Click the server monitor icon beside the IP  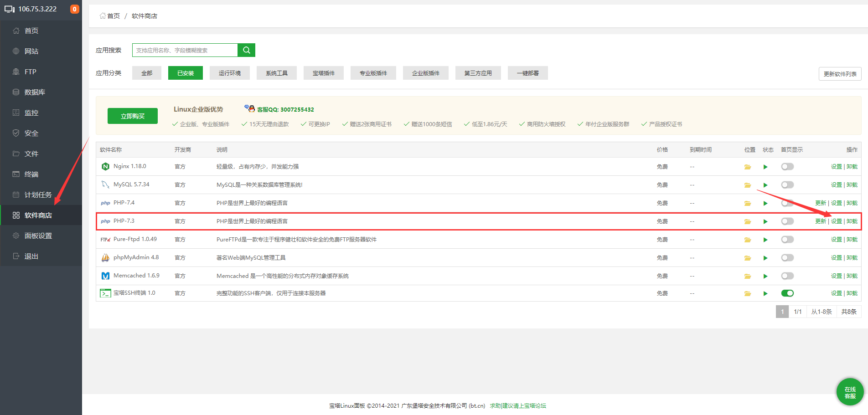10,9
